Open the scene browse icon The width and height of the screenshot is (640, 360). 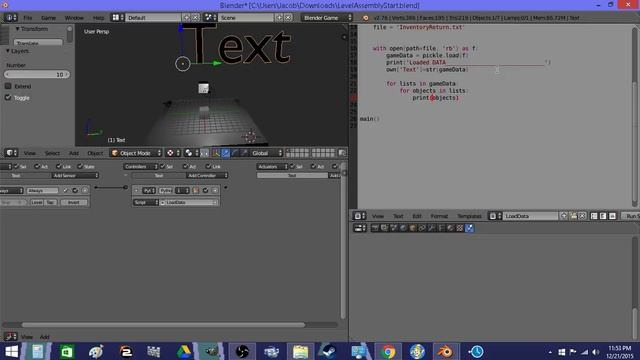[210, 18]
